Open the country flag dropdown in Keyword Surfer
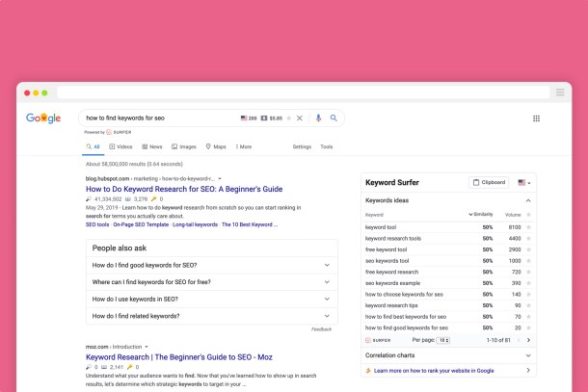The image size is (588, 392). (524, 182)
